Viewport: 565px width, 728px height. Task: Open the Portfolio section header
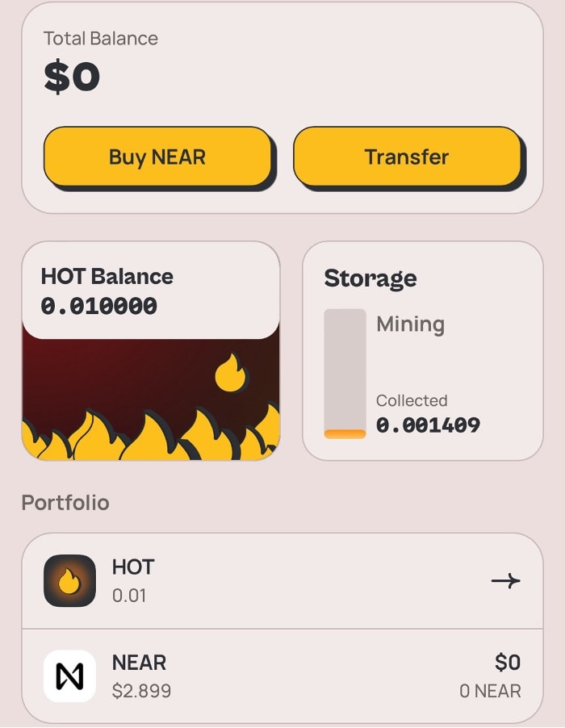point(65,502)
